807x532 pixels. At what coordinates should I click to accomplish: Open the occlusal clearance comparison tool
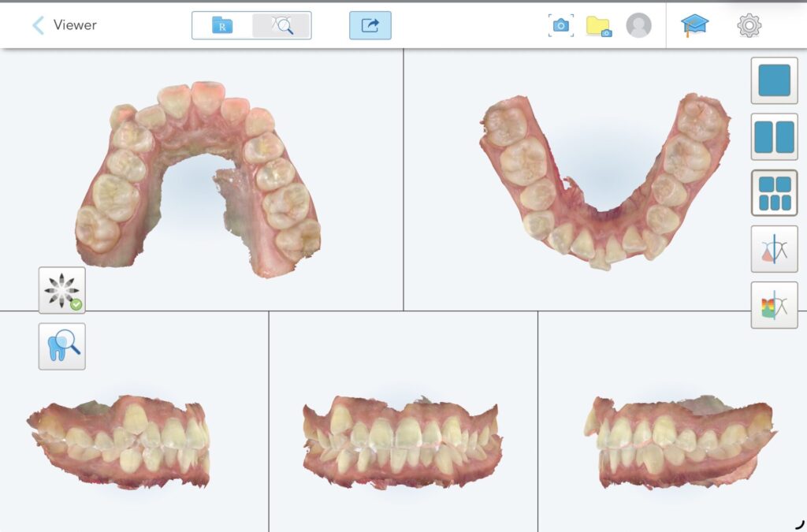tap(774, 249)
